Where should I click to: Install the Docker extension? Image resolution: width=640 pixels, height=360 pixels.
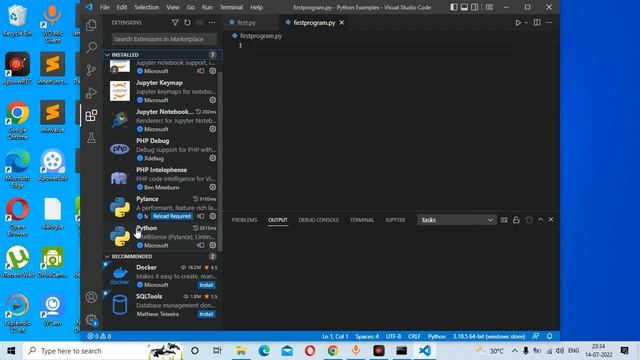coord(207,285)
